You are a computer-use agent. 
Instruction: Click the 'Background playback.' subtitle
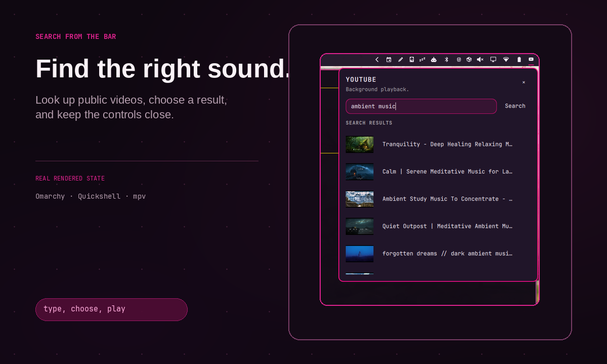pos(377,89)
